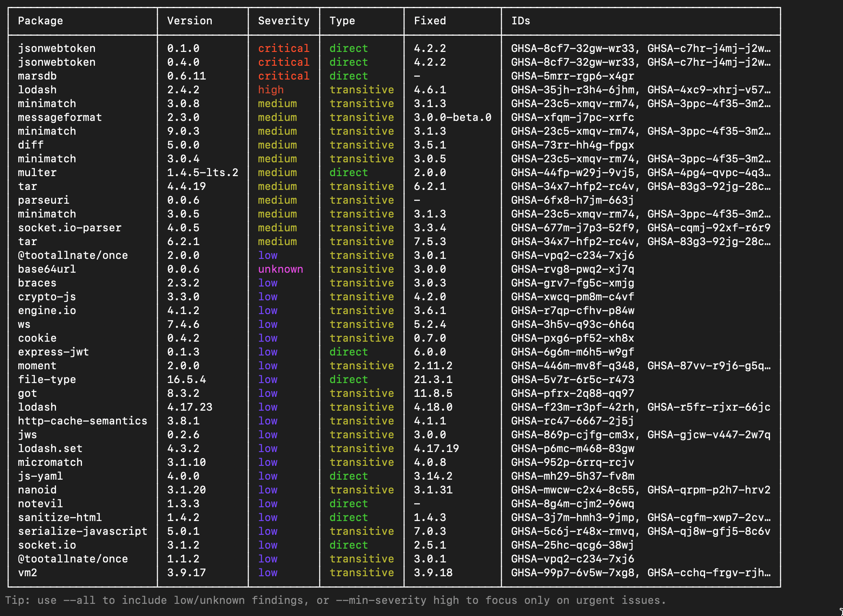This screenshot has height=616, width=843.
Task: Click GHSA-qrpm-p2h7-hrv2 advisory ID
Action: coord(709,490)
